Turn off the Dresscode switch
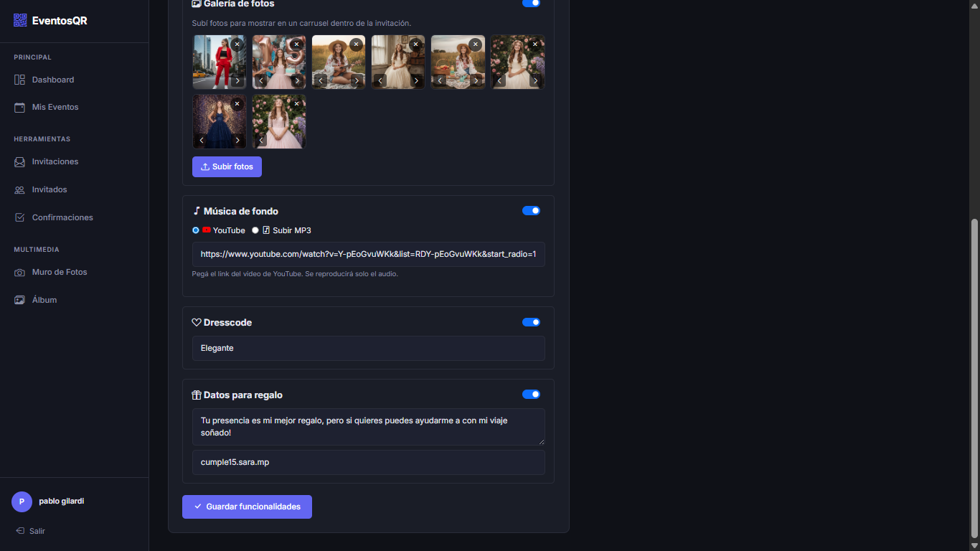980x551 pixels. pos(531,322)
